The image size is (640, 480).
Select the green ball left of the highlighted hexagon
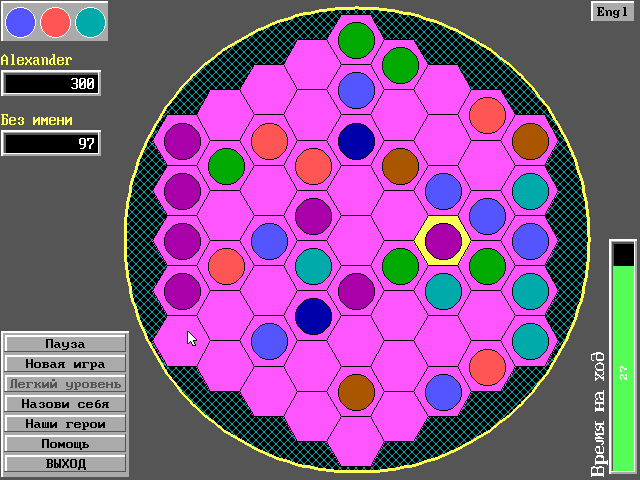pos(400,266)
